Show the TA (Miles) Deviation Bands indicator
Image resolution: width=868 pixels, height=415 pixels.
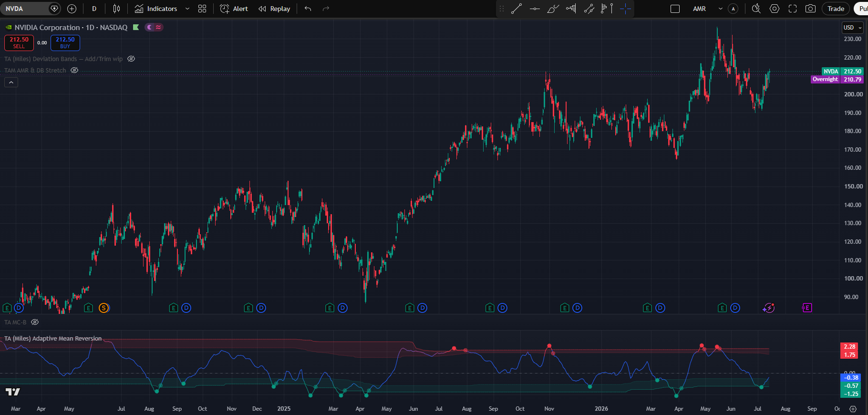pos(131,59)
